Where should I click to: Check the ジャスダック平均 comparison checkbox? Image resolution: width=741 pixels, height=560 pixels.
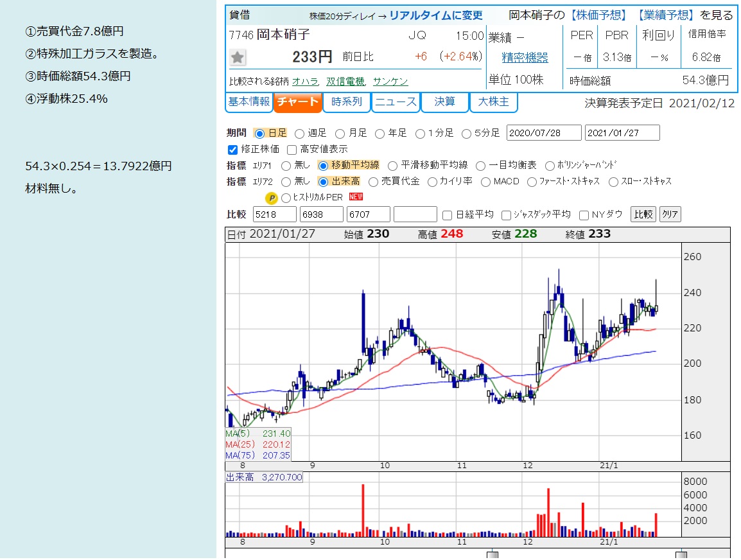pyautogui.click(x=506, y=216)
